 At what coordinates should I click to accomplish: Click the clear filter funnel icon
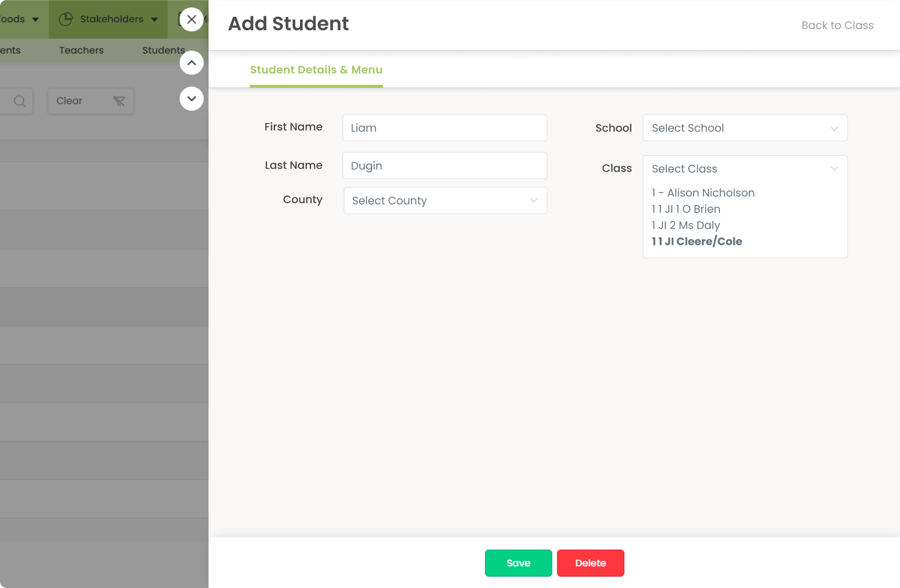pyautogui.click(x=119, y=101)
